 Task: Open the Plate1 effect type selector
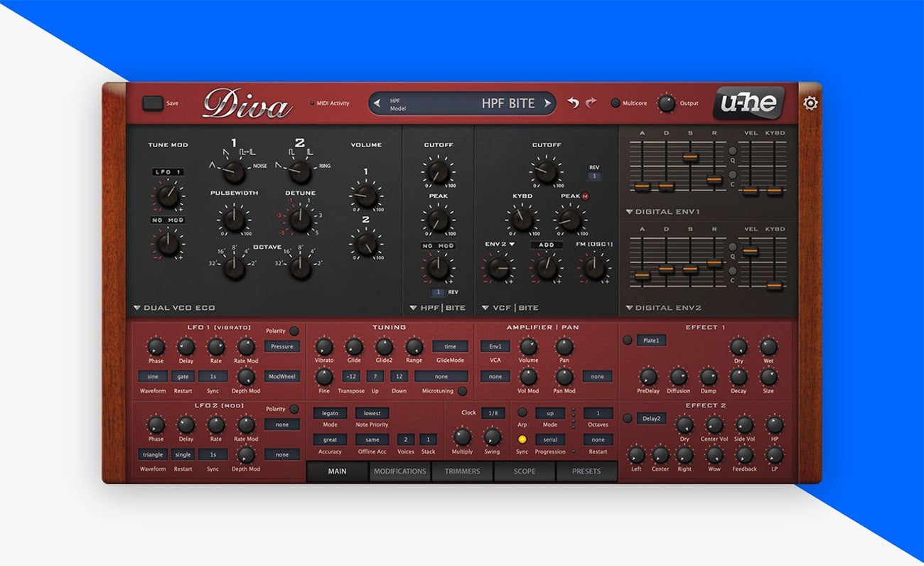point(651,341)
